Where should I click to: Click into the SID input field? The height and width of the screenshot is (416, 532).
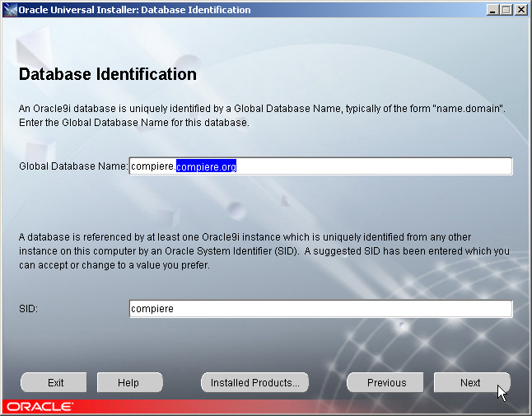320,309
